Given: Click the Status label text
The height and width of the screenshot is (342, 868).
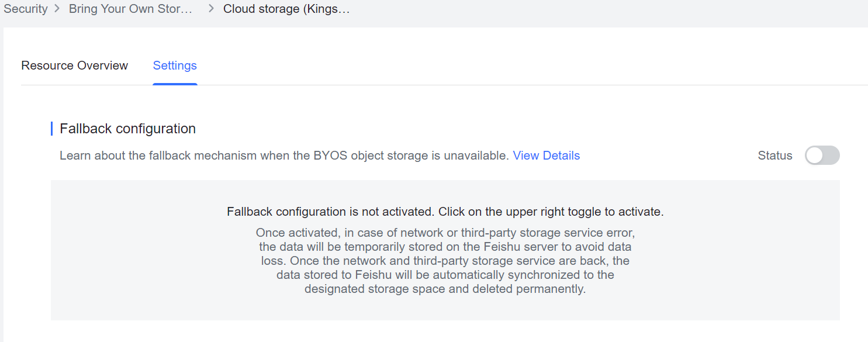Looking at the screenshot, I should (774, 156).
